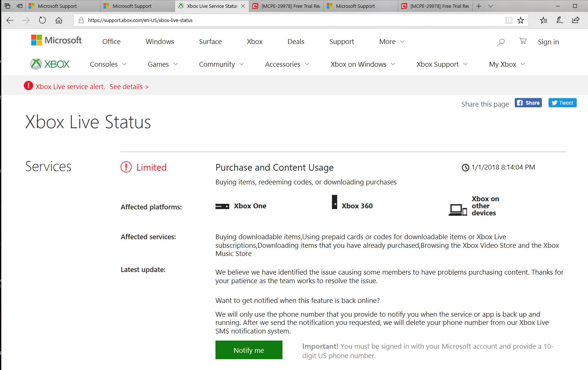Click the browser refresh icon
Screen dimensions: 588x370
tap(42, 20)
